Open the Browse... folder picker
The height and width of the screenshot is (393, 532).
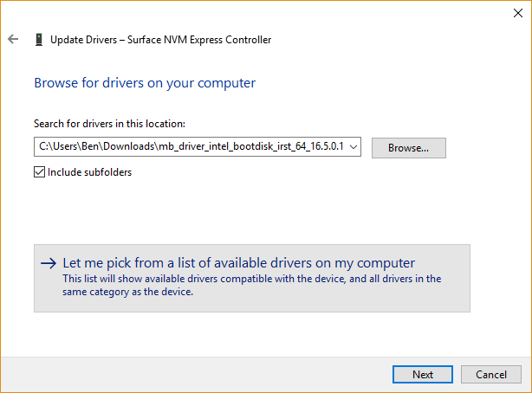pos(408,148)
